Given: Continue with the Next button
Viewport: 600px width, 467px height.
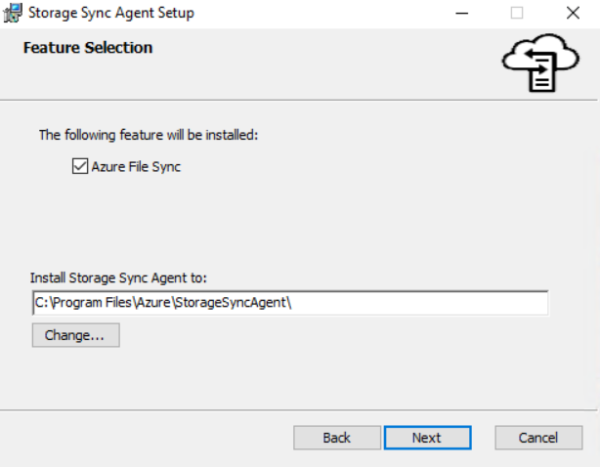Looking at the screenshot, I should coord(427,438).
